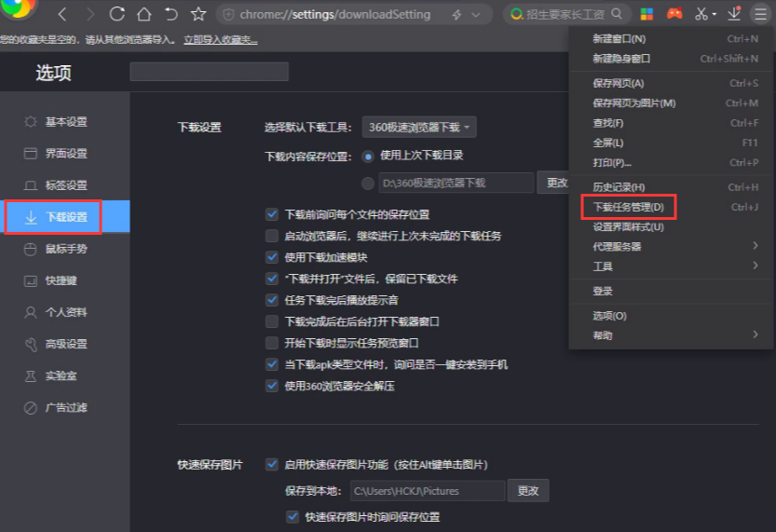Choose 保存网页为图片(M) menu item
The image size is (776, 532).
point(671,102)
